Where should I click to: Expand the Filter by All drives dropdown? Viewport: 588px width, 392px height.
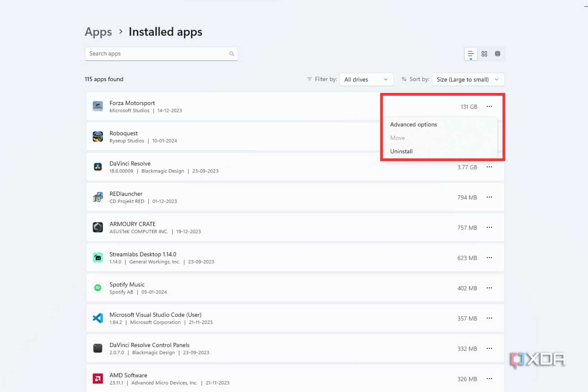coord(366,79)
